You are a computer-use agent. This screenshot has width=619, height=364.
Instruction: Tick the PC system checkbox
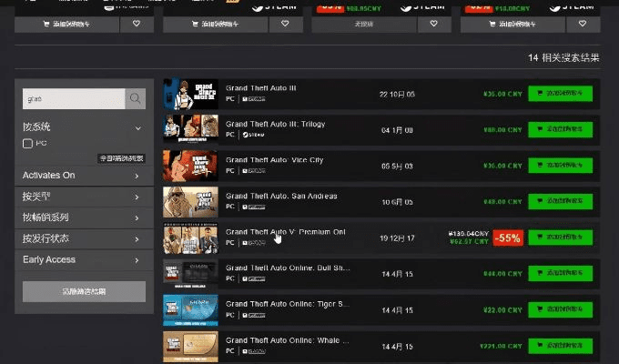pos(28,144)
